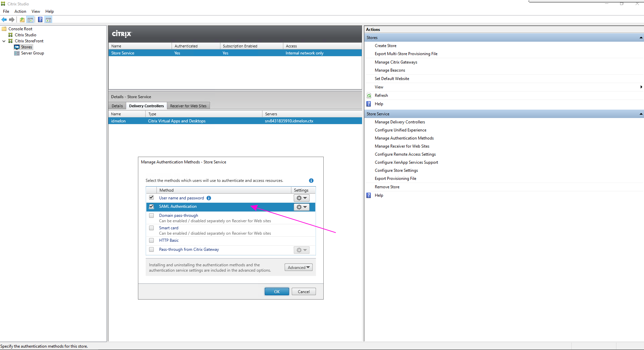644x350 pixels.
Task: Click Manage Delivery Controllers action
Action: tap(400, 122)
